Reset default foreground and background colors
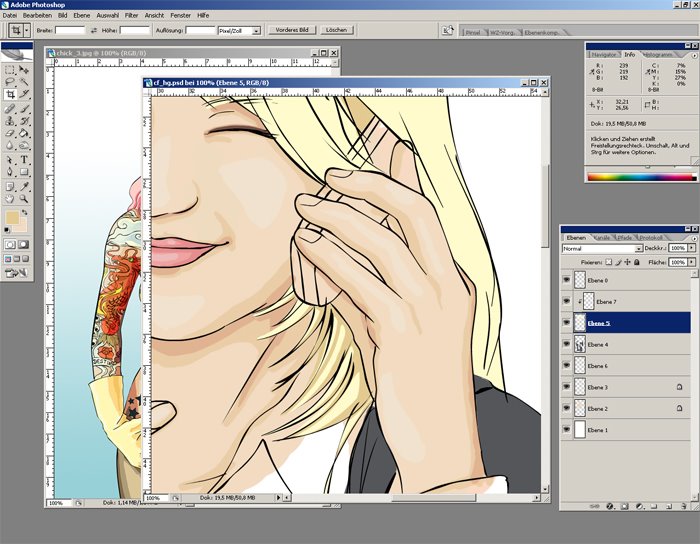Image resolution: width=700 pixels, height=544 pixels. (7, 230)
